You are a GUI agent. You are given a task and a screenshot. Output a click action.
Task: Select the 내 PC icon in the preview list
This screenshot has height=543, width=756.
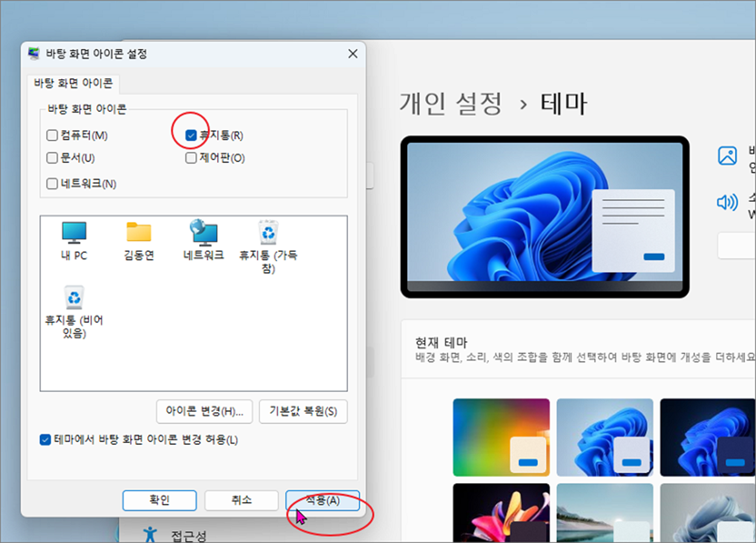point(74,240)
